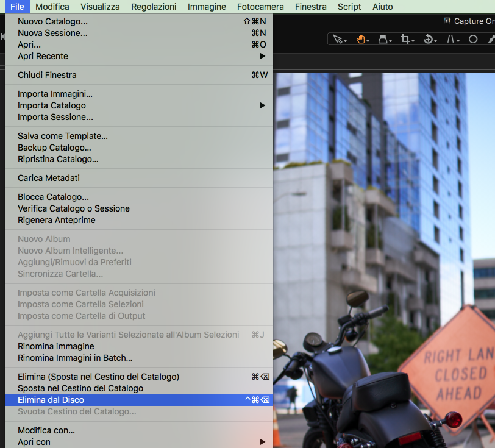Expand the Importa Catalogo submenu

(139, 105)
